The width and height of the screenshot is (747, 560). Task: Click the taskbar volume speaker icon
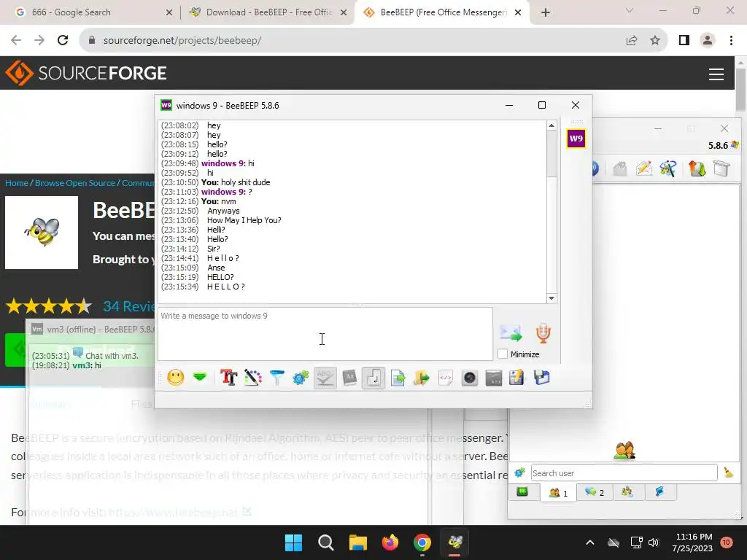(x=654, y=542)
